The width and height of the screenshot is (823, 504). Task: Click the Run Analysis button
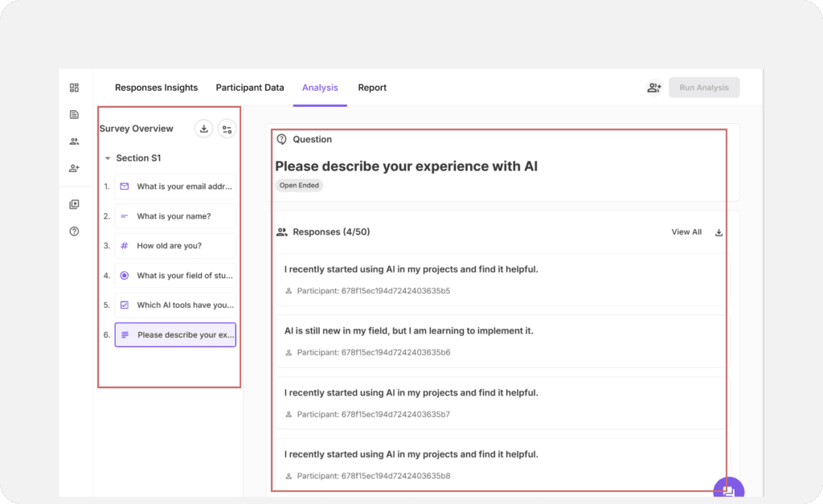tap(704, 88)
